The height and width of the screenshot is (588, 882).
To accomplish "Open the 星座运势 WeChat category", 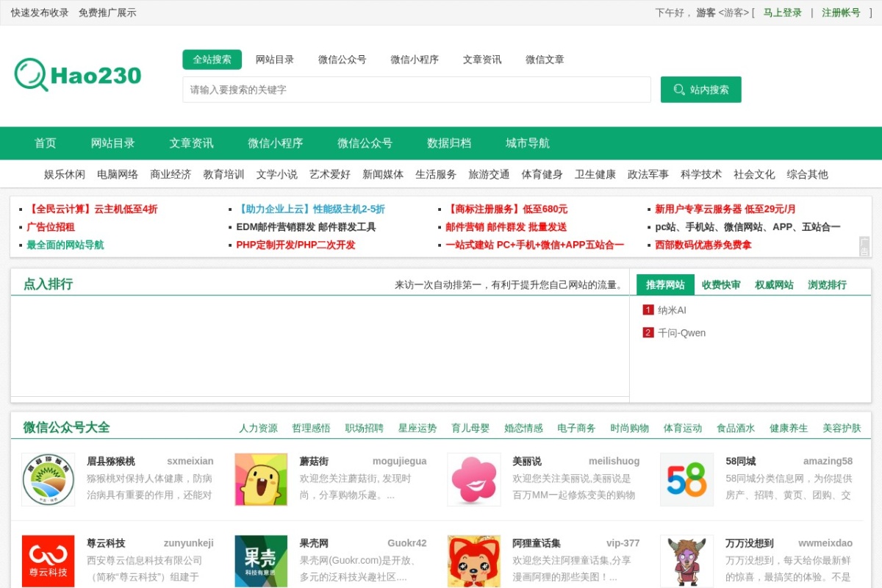I will click(x=417, y=428).
